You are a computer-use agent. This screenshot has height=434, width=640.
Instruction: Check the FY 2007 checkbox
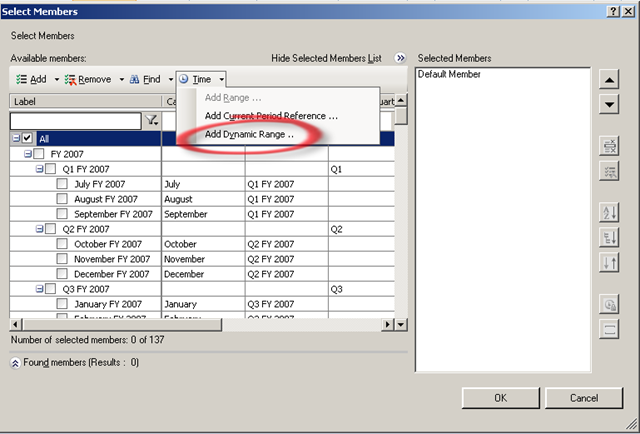[x=39, y=154]
